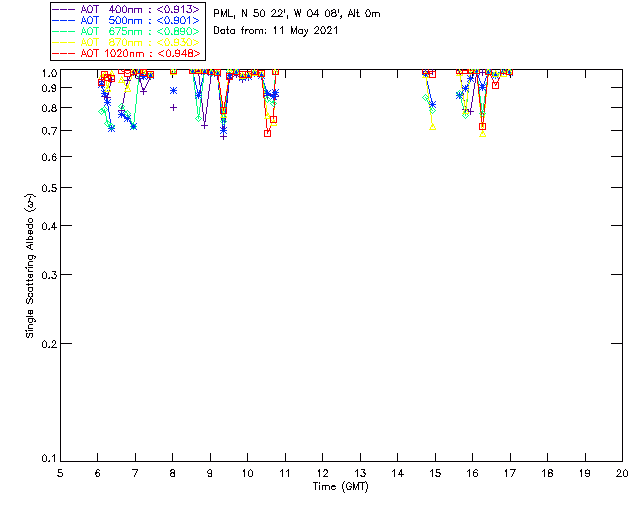Click the y-axis tick label 0.1
This screenshot has width=640, height=512.
coord(49,459)
